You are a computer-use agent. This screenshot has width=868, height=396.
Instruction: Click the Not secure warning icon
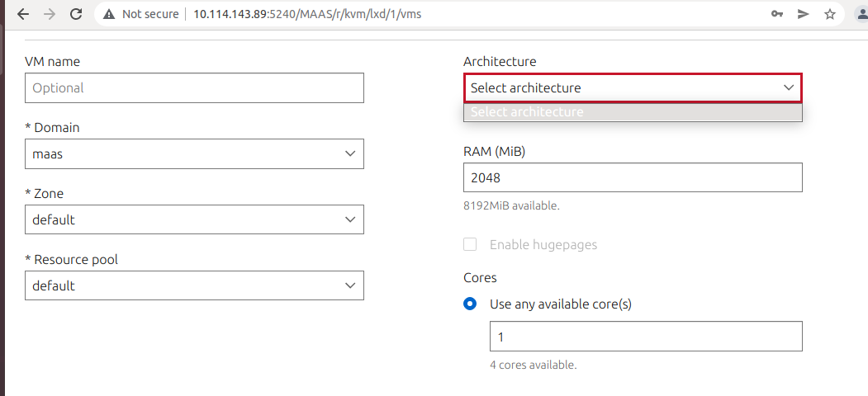[x=109, y=14]
